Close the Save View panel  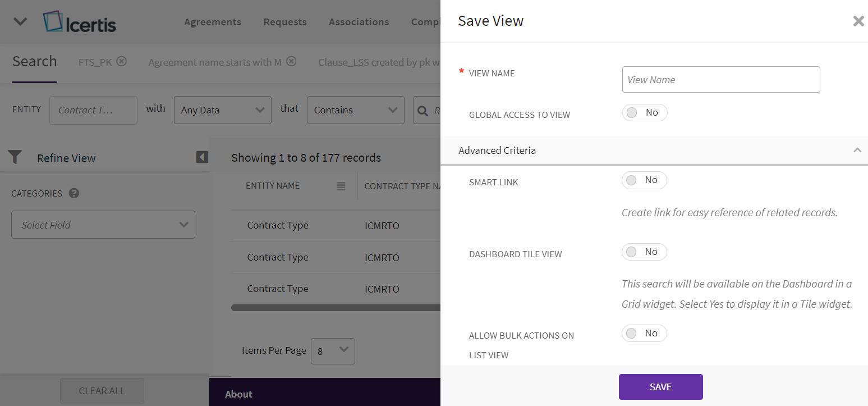pos(858,21)
